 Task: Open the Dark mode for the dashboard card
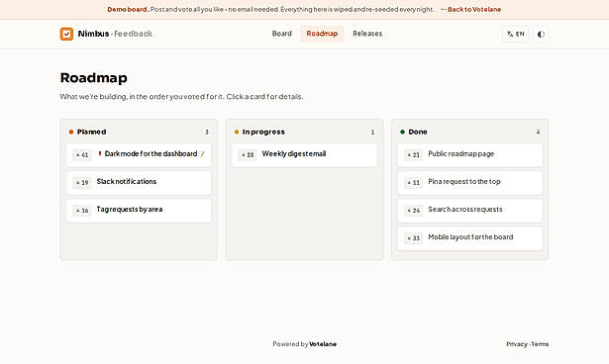pos(139,155)
